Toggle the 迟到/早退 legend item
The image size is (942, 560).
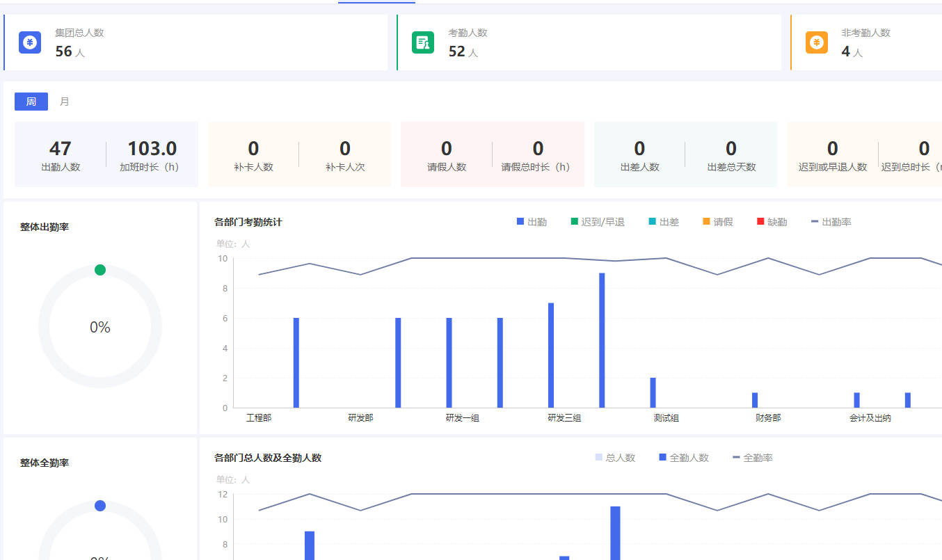598,222
